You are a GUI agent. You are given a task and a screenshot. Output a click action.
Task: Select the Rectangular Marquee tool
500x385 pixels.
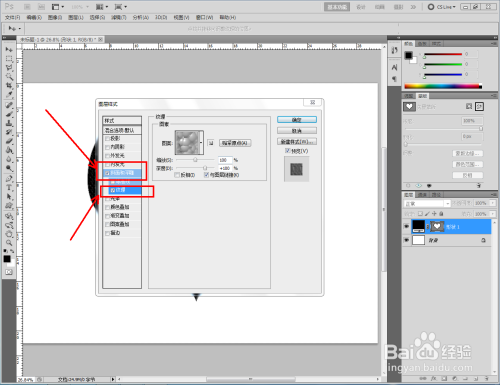coord(9,59)
